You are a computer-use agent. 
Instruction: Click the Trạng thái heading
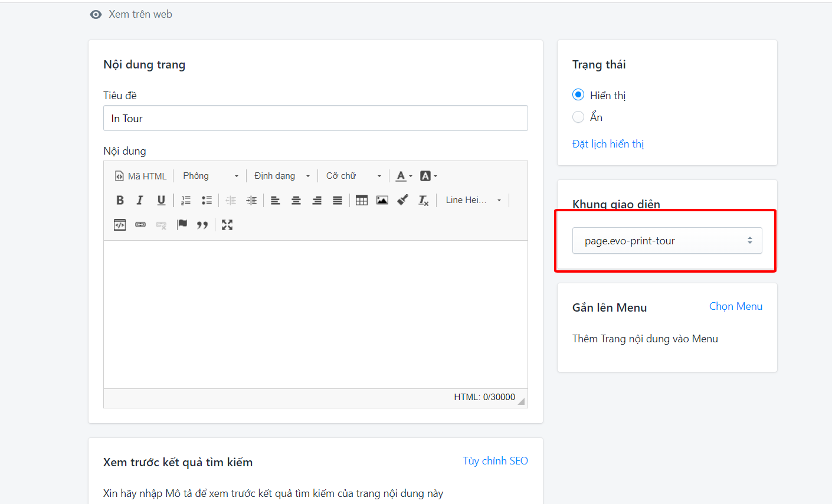tap(599, 64)
